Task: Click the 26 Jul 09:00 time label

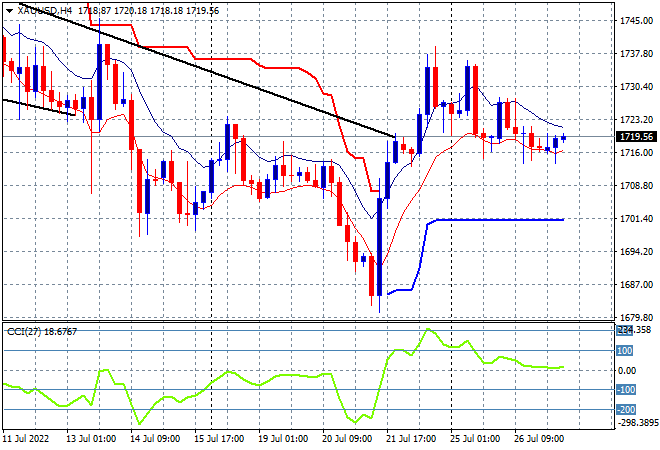Action: [x=539, y=439]
